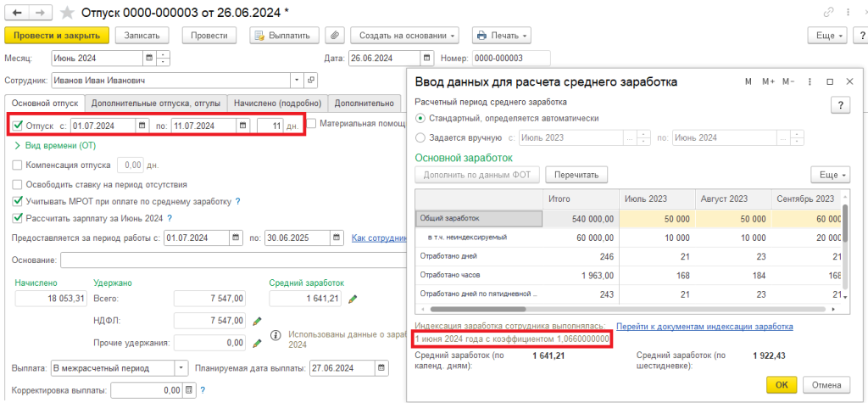The height and width of the screenshot is (403, 868).
Task: Enable Компенсация отпуска checkbox
Action: (x=18, y=165)
